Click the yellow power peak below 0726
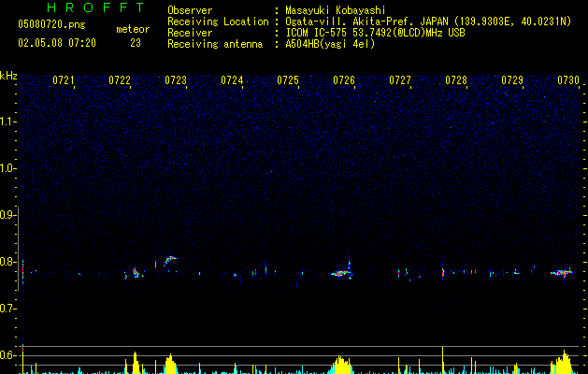588x374 pixels. (340, 365)
